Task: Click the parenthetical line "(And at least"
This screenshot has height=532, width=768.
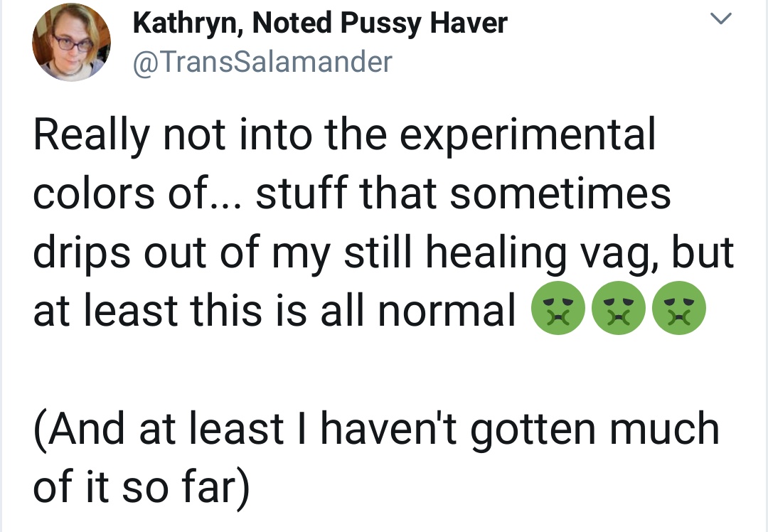Action: pos(376,428)
